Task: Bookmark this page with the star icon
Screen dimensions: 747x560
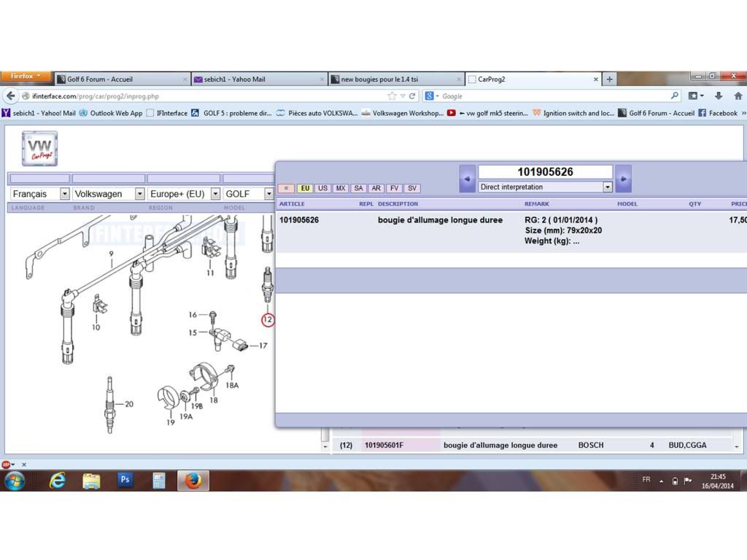Action: pos(392,96)
